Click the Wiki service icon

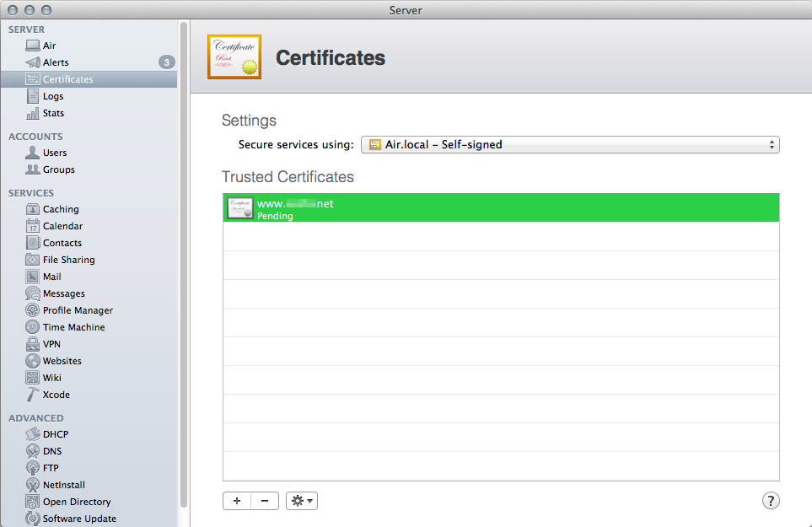33,378
